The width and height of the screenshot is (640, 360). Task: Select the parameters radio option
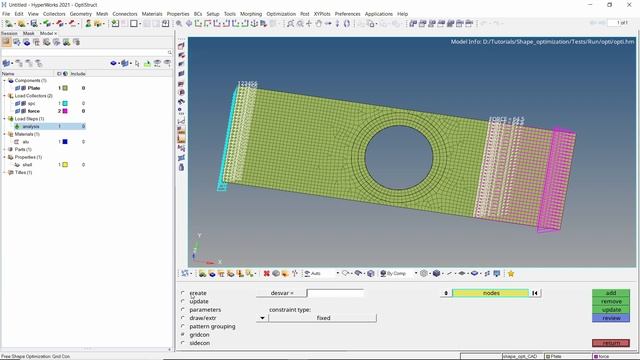(182, 310)
